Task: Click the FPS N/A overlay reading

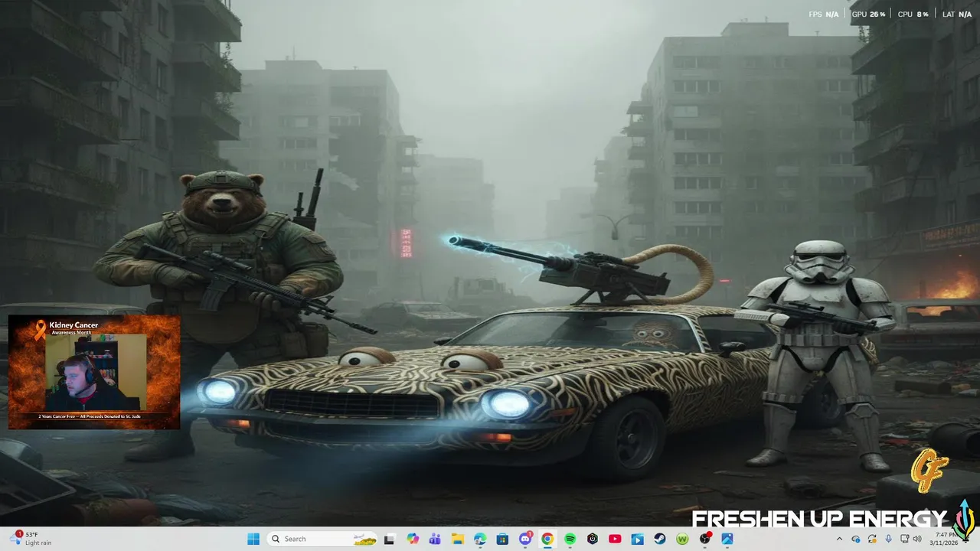Action: coord(824,14)
